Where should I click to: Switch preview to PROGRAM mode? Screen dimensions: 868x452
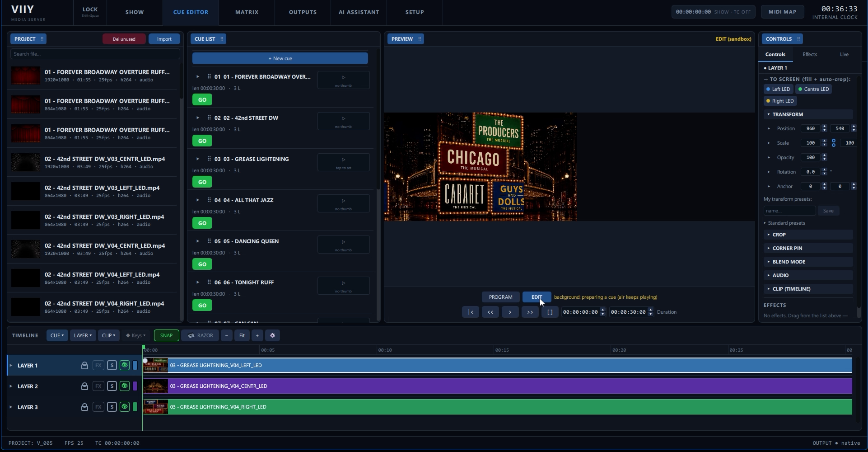click(x=500, y=297)
